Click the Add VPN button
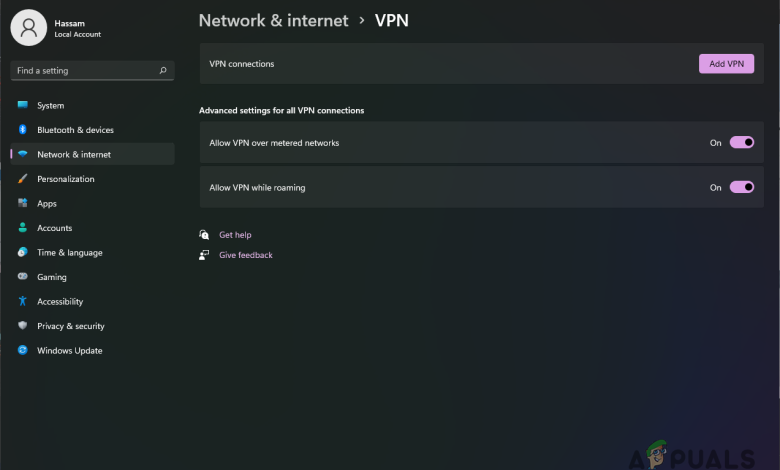The height and width of the screenshot is (470, 780). click(726, 64)
